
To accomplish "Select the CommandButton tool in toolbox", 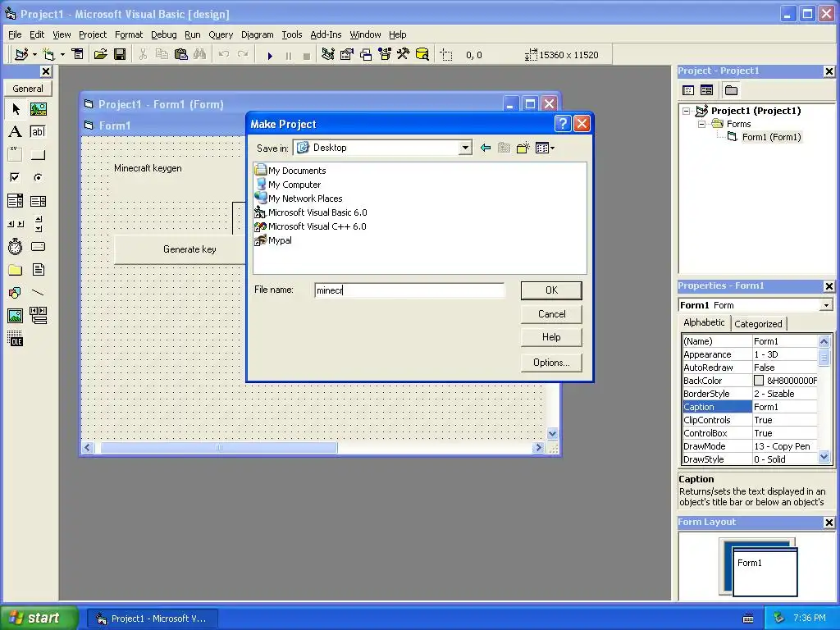I will pyautogui.click(x=38, y=155).
